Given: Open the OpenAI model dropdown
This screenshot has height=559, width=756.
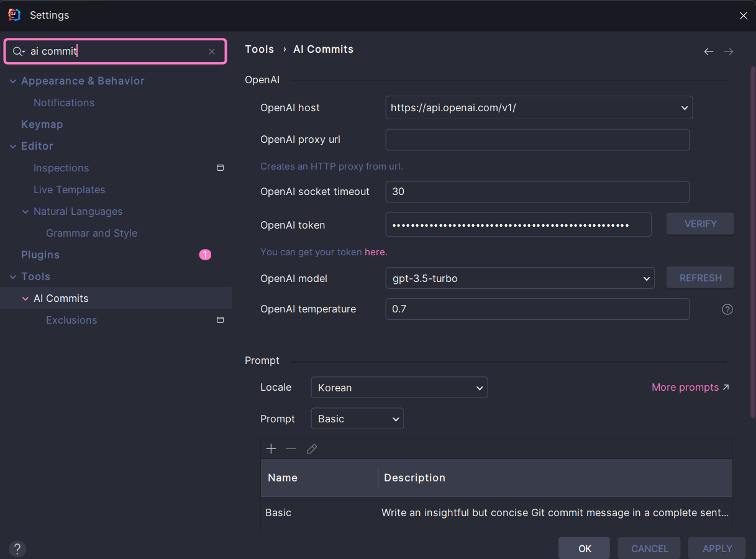Looking at the screenshot, I should (520, 278).
